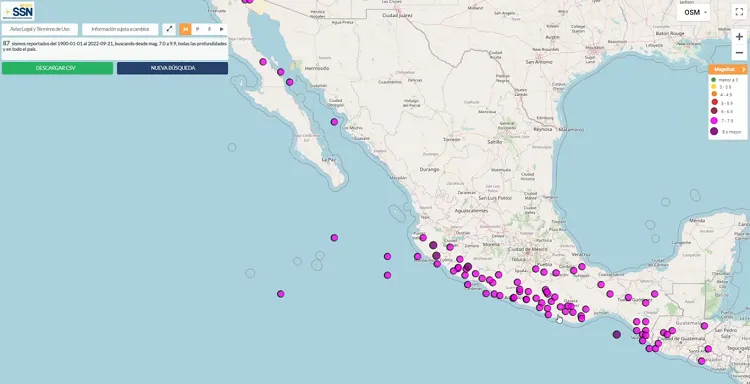Screen dimensions: 750x384
Task: Open the OSM basemap dropdown
Action: (694, 12)
